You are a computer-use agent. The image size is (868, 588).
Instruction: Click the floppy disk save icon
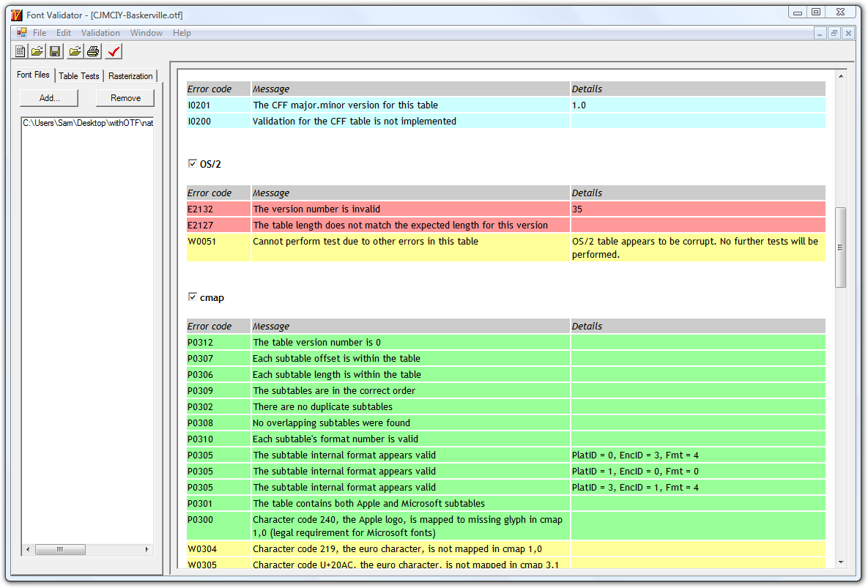pyautogui.click(x=55, y=51)
